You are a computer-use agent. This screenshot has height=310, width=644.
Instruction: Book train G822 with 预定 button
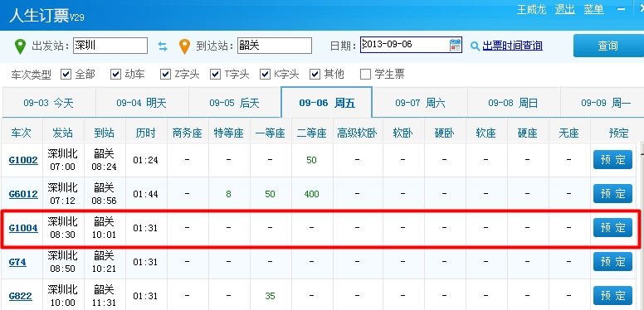[612, 296]
